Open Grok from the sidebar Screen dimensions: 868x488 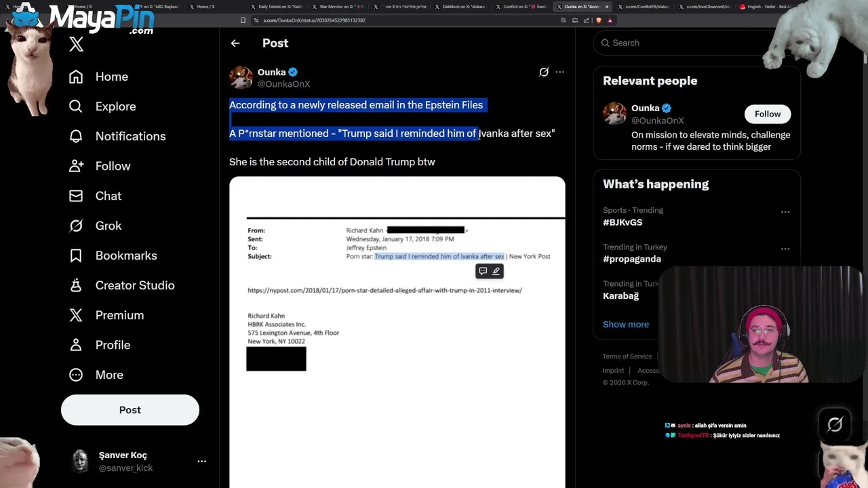(x=95, y=226)
